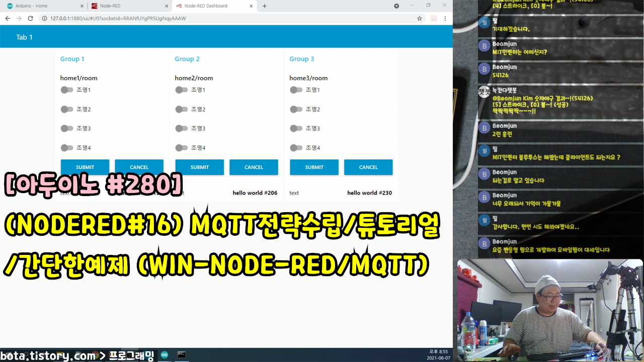
Task: Open the taskbar clock showing 2021-06-07
Action: coord(437,354)
